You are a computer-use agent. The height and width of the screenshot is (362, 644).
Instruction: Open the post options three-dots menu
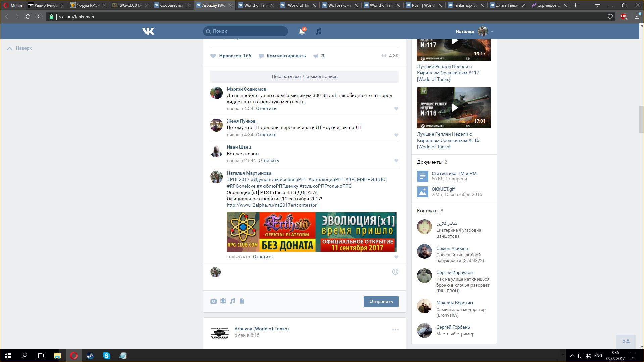395,329
